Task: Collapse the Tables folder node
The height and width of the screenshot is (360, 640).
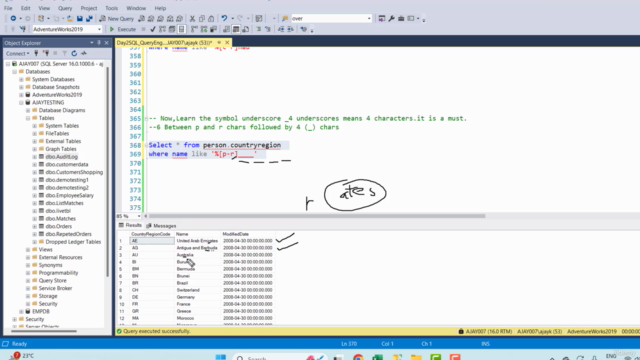Action: 28,118
